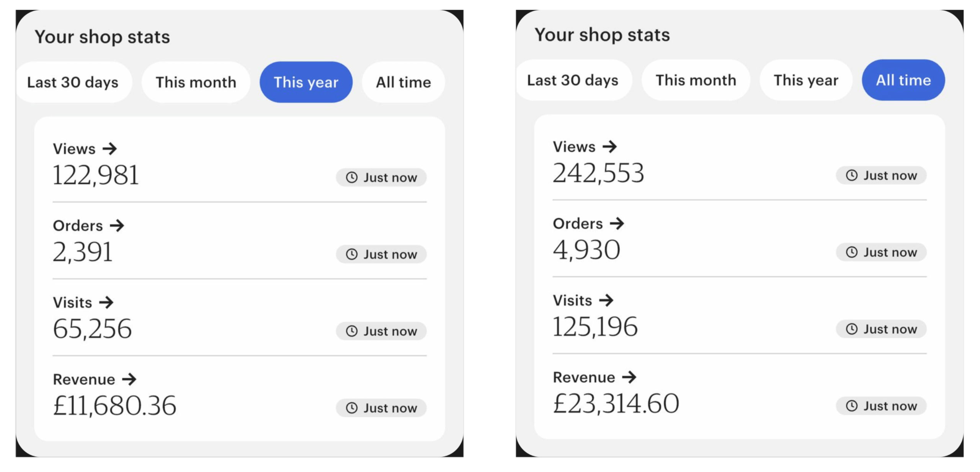Open the Orders label above 4,930
980x472 pixels.
(578, 223)
